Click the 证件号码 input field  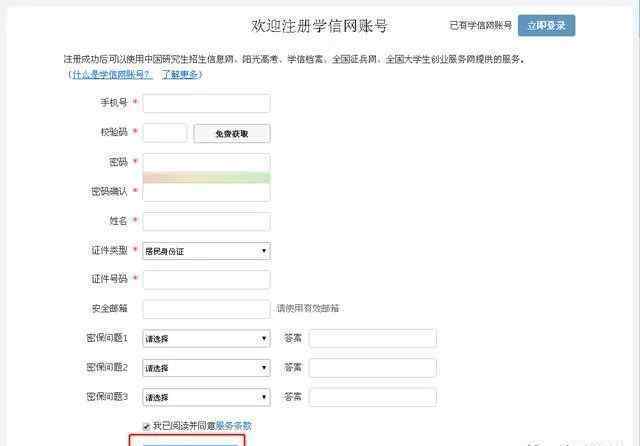206,280
